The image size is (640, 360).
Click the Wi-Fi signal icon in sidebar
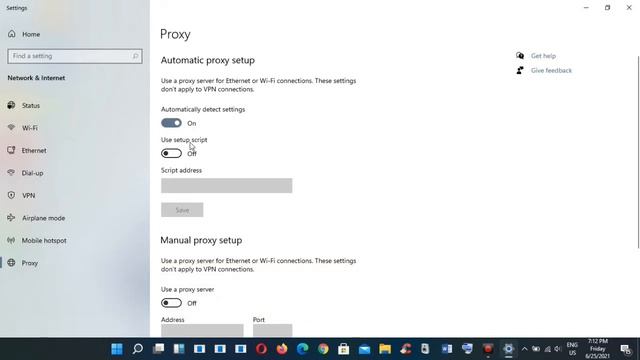tap(11, 128)
